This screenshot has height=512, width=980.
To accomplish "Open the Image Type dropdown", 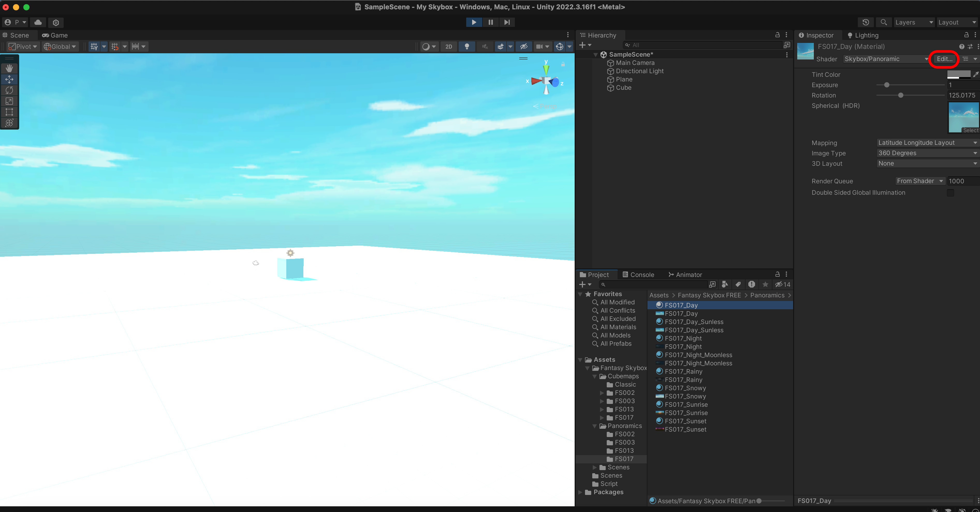I will point(926,153).
